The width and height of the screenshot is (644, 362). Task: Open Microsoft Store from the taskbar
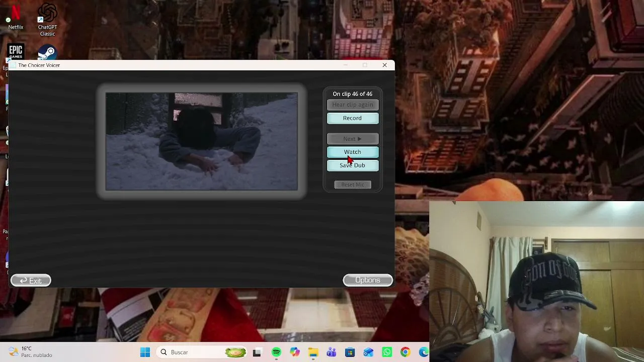point(350,352)
